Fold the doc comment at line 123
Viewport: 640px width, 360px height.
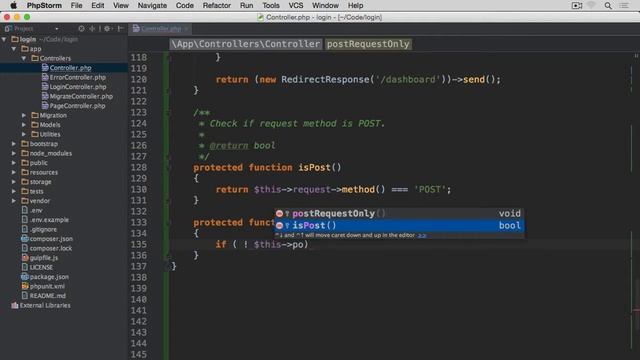(x=167, y=113)
